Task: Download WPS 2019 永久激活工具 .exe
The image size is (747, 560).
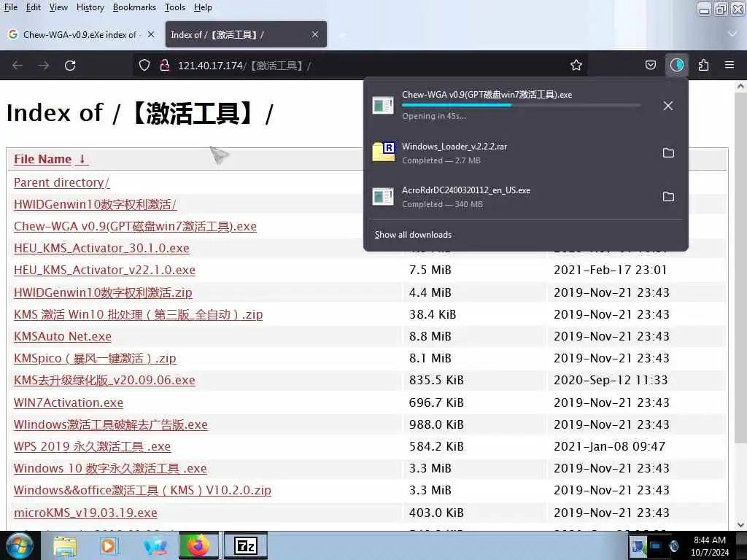Action: tap(92, 446)
